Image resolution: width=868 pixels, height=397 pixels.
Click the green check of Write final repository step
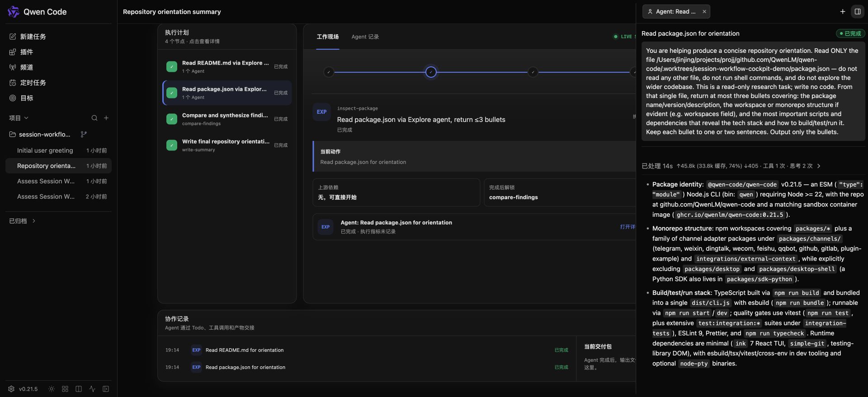click(x=172, y=145)
